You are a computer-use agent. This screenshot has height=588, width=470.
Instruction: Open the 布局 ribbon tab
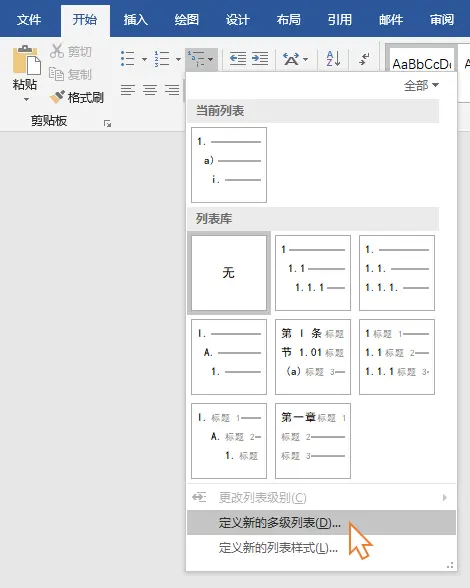pos(288,20)
